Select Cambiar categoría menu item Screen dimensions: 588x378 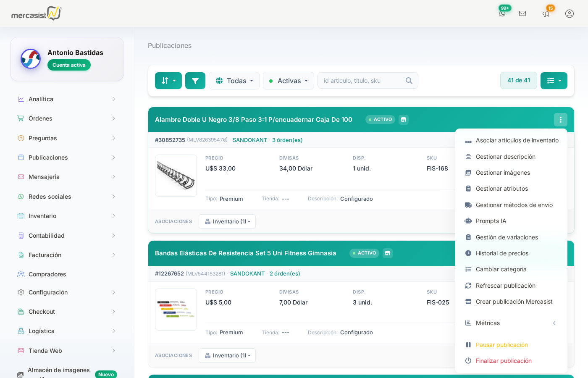coord(511,269)
